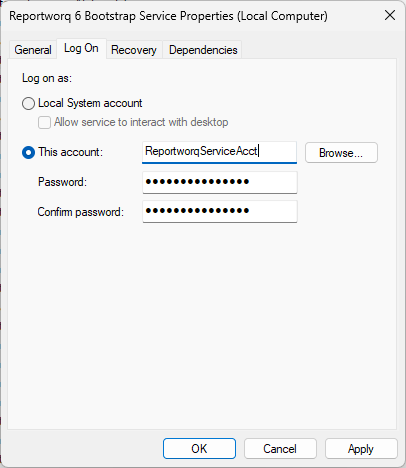Confirm with the OK button
Screen dimensions: 406x468
199,449
